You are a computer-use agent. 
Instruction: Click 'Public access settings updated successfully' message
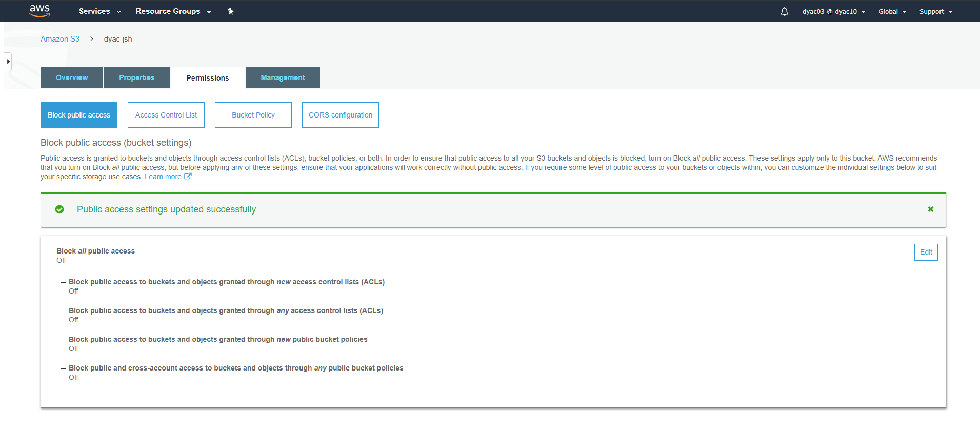point(166,209)
